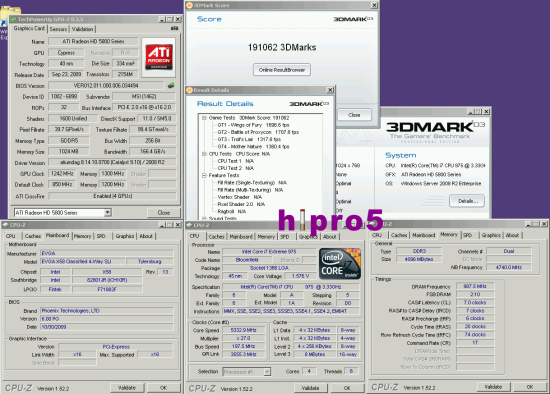550x394 pixels.
Task: Open the SPD tab in Mainboard CPU-Z
Action: [x=101, y=236]
